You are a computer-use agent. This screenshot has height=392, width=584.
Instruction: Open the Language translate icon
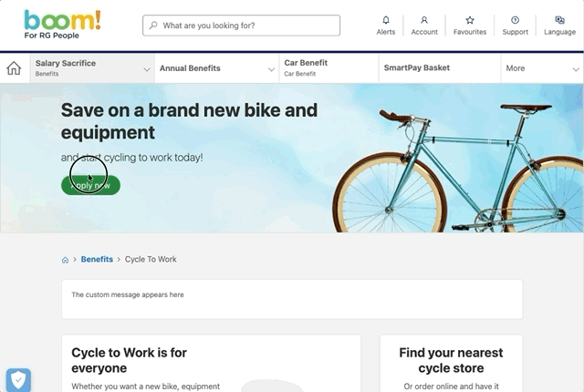point(559,20)
